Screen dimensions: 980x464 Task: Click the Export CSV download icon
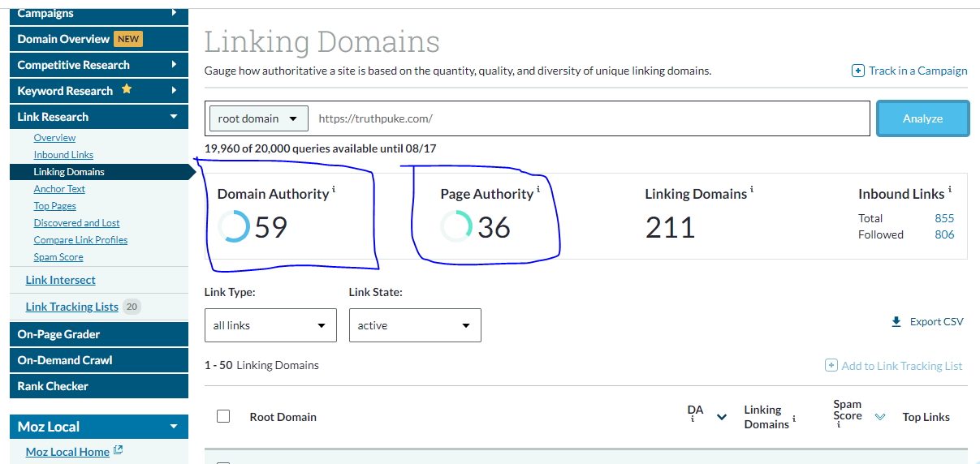point(896,322)
